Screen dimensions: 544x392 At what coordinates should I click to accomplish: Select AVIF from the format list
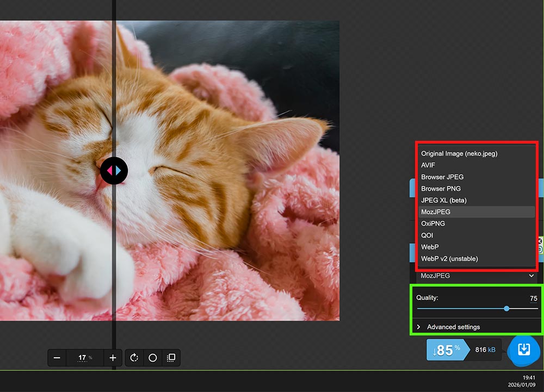[x=477, y=165]
